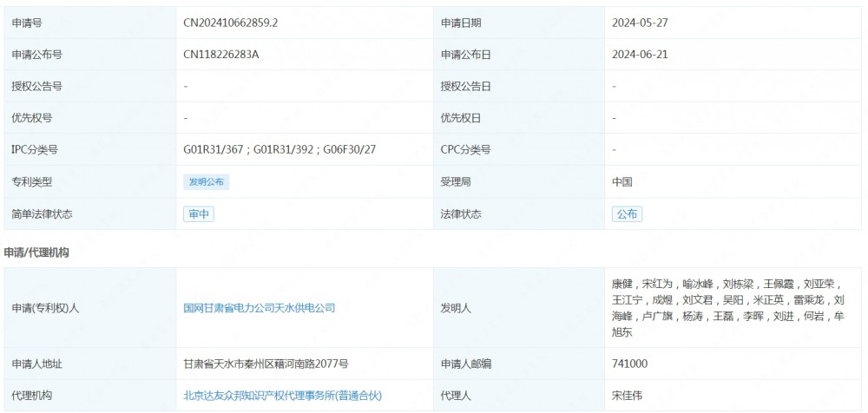Click receiving office value 中国

point(622,182)
